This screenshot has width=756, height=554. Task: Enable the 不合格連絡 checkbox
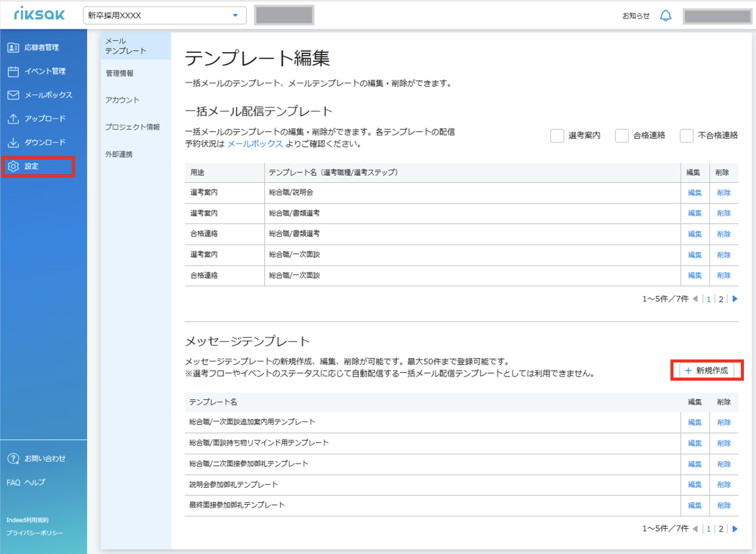pyautogui.click(x=687, y=136)
